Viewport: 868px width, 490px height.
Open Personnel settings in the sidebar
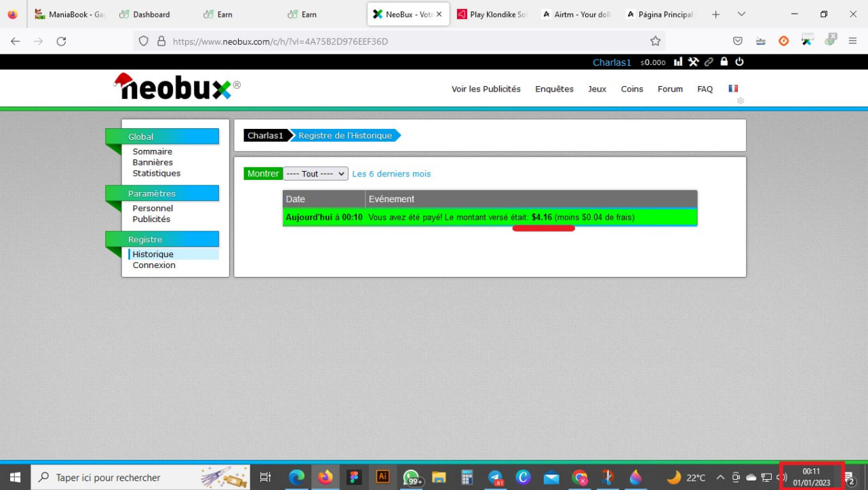pos(153,208)
